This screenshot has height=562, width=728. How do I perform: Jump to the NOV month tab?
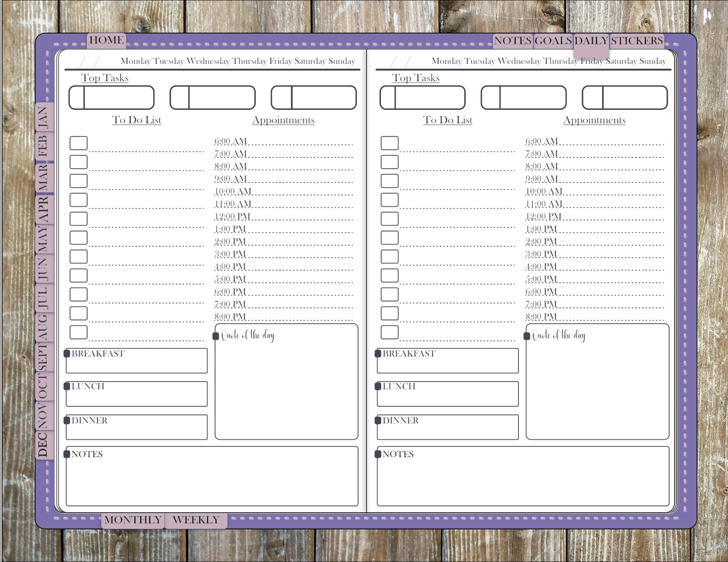point(44,416)
